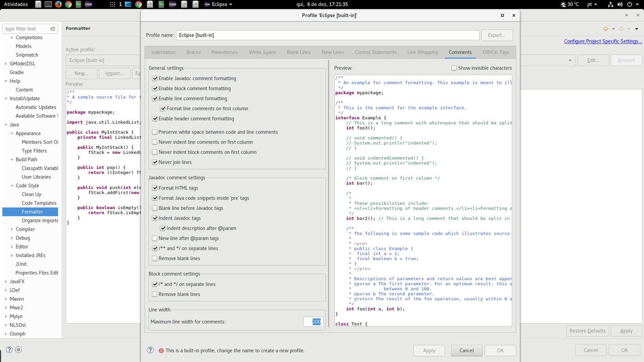
Task: Open the pt keyboard layout menu
Action: pyautogui.click(x=592, y=4)
